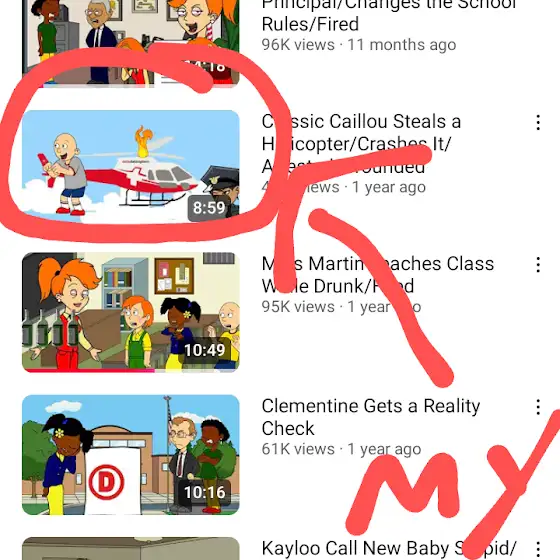Open the principal's office video thumbnail at top
Image resolution: width=560 pixels, height=560 pixels.
131,43
